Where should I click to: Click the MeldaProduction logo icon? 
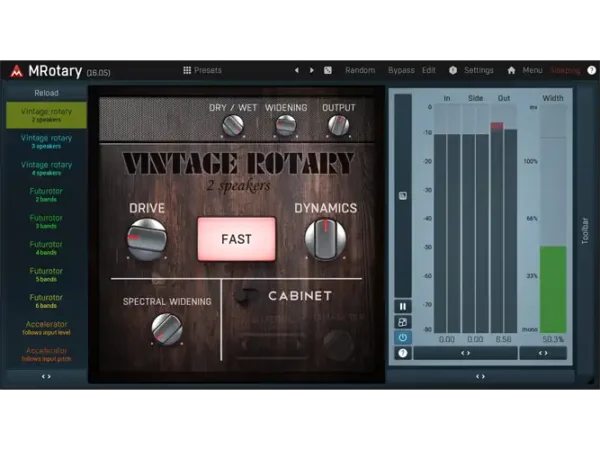coord(16,71)
